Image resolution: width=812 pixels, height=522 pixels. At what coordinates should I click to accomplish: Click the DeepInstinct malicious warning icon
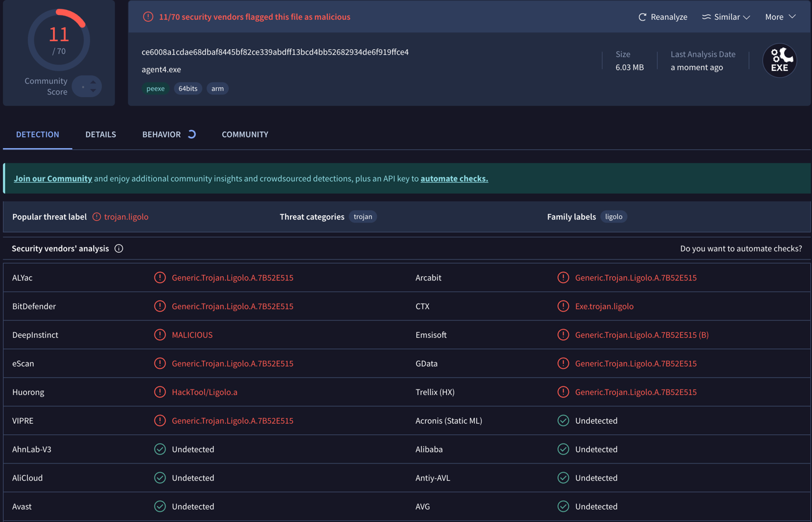[160, 335]
